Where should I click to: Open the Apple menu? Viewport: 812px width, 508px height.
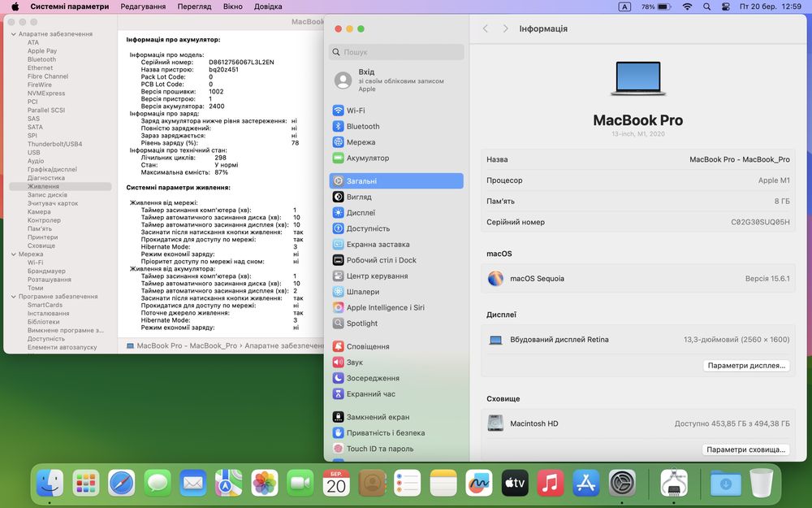(15, 7)
